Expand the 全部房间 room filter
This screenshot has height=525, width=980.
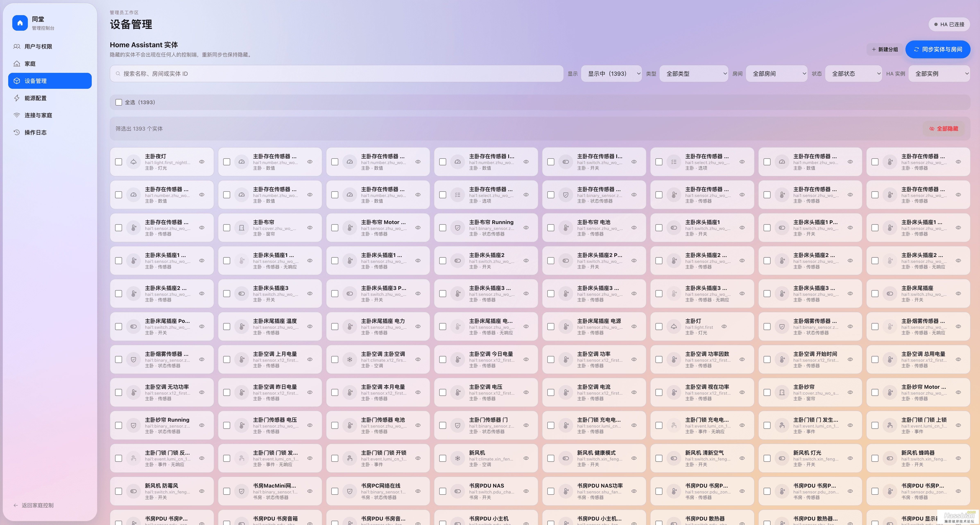tap(777, 74)
